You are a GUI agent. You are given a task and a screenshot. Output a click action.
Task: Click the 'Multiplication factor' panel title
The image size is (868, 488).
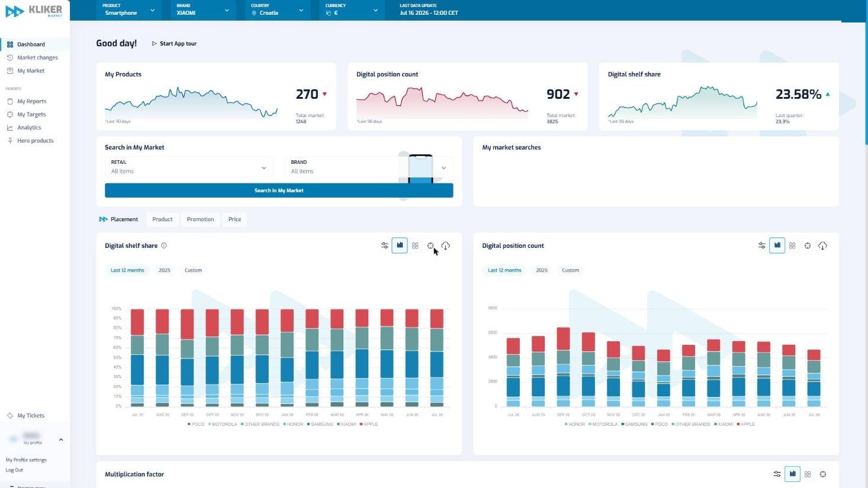[x=134, y=474]
